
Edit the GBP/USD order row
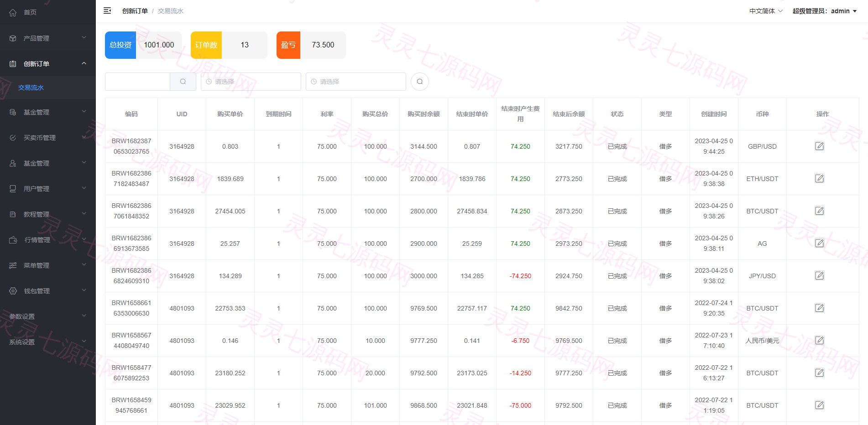coord(820,146)
